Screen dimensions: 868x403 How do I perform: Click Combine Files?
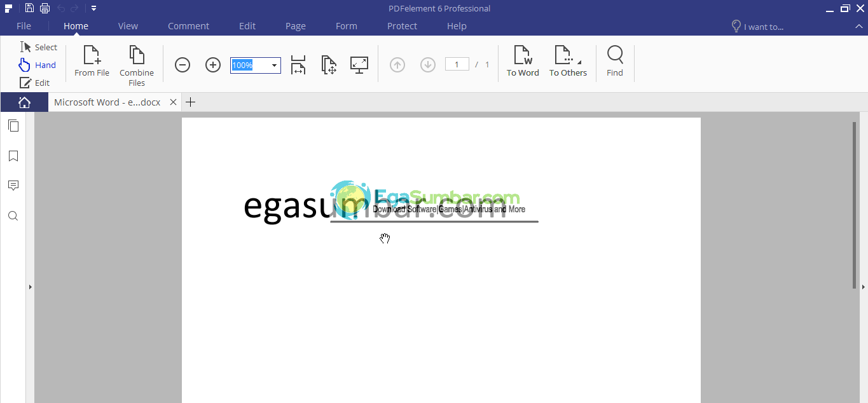137,65
